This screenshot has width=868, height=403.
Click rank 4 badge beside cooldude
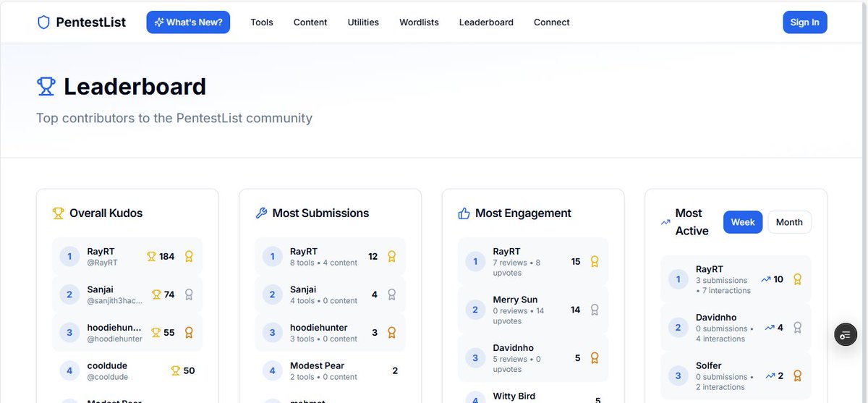tap(69, 370)
